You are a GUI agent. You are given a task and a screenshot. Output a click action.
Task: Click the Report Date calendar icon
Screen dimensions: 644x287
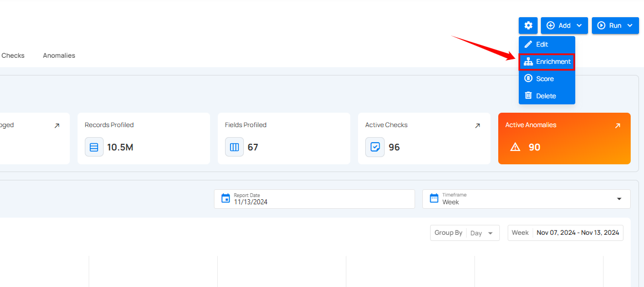[226, 199]
